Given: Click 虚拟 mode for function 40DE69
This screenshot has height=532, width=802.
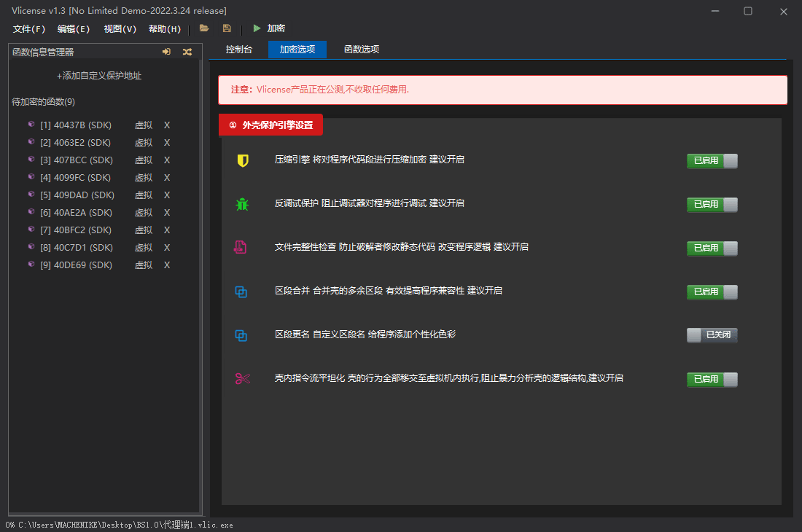Looking at the screenshot, I should [144, 265].
